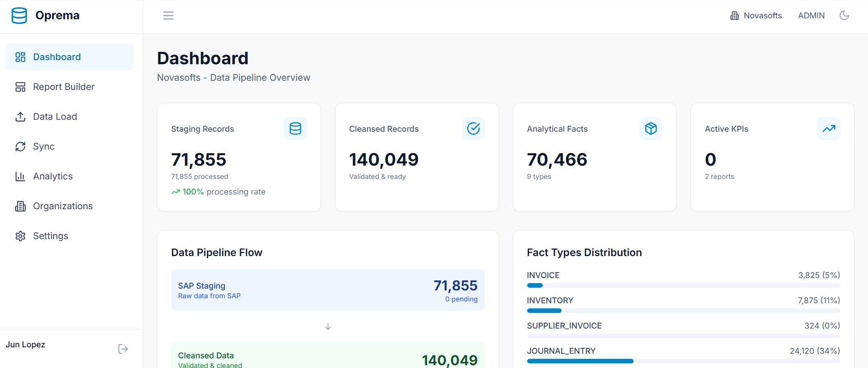
Task: Click the Report Builder layout icon
Action: [x=20, y=87]
